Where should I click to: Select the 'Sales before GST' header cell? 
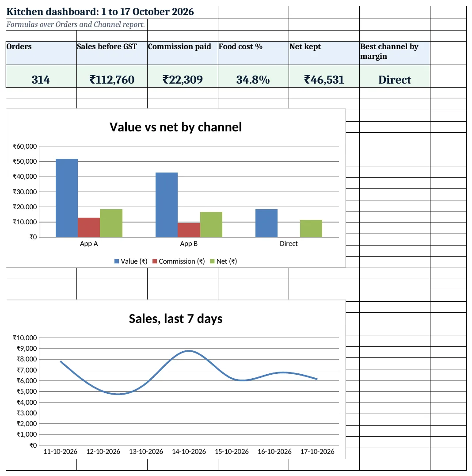pos(112,53)
